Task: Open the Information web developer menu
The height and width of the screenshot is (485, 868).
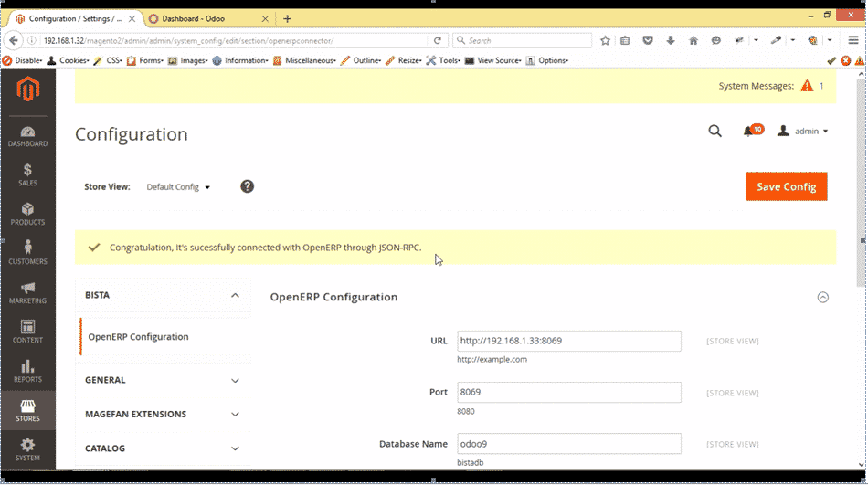Action: 240,60
